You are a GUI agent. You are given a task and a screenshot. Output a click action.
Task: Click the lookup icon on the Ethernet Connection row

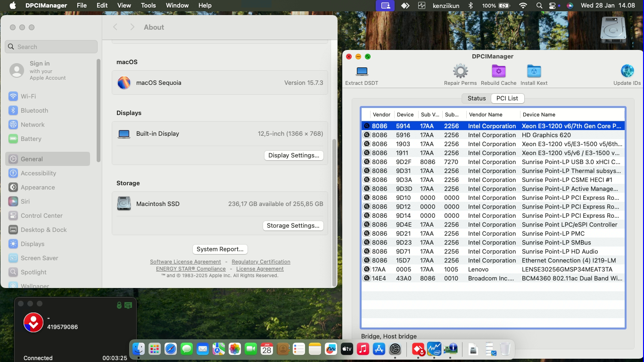pos(366,260)
